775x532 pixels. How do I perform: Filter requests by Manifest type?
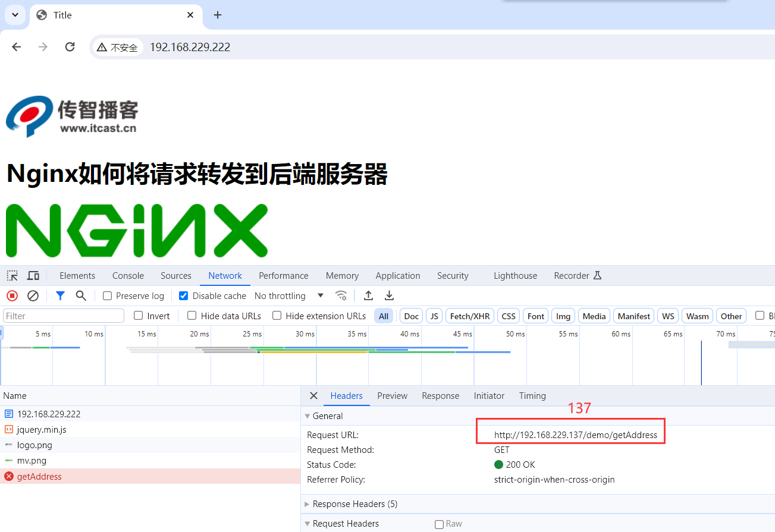(634, 316)
